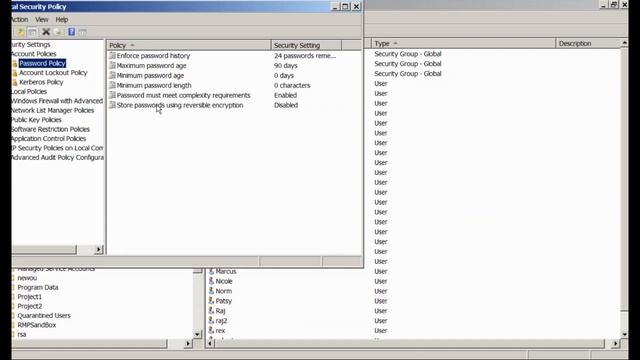640x360 pixels.
Task: Click the 'Enabled' setting value
Action: [x=285, y=95]
